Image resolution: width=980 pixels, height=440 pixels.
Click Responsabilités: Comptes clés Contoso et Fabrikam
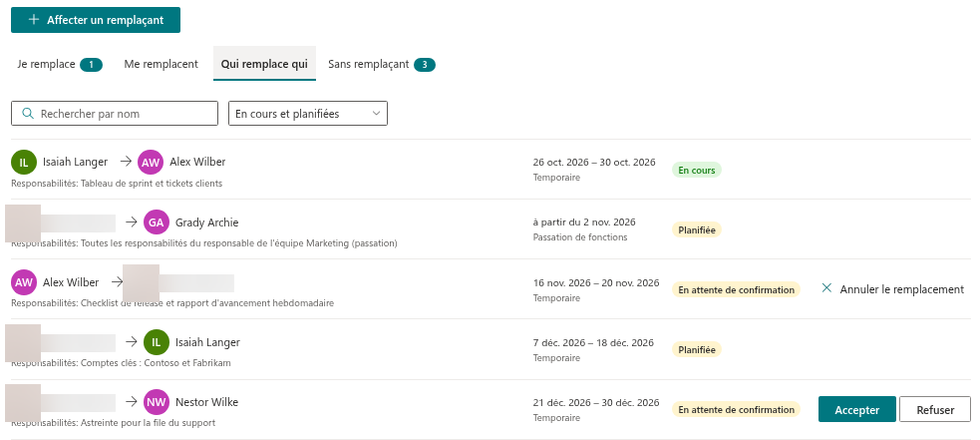[x=122, y=363]
